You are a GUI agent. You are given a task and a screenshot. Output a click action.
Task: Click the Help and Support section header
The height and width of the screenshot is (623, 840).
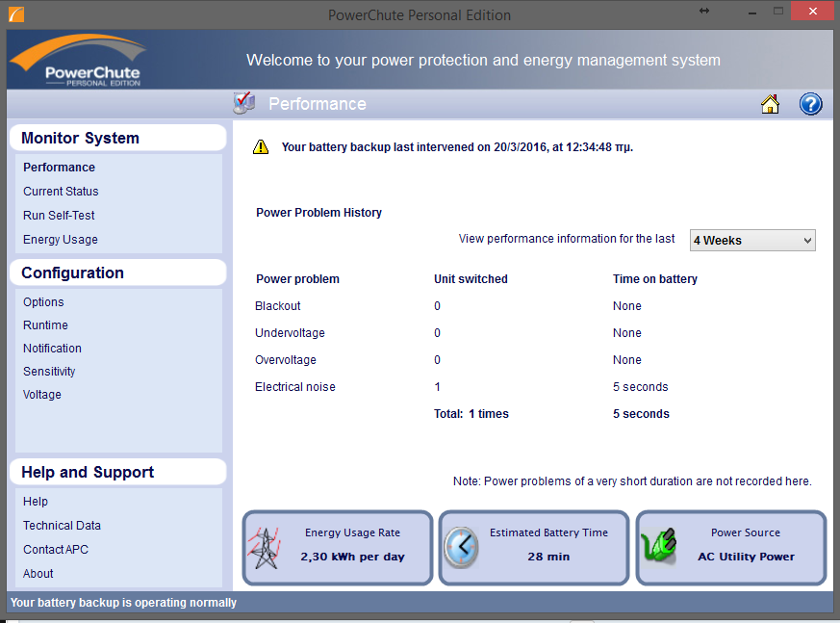[x=117, y=473]
